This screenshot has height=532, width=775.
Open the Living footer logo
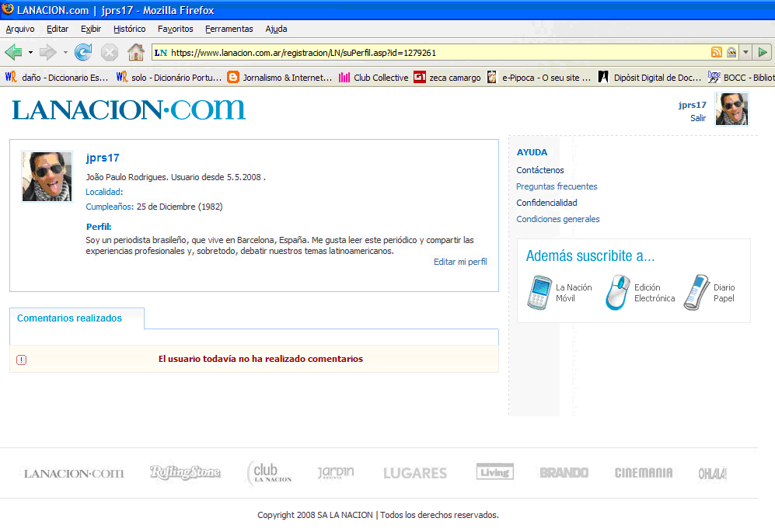click(x=494, y=471)
